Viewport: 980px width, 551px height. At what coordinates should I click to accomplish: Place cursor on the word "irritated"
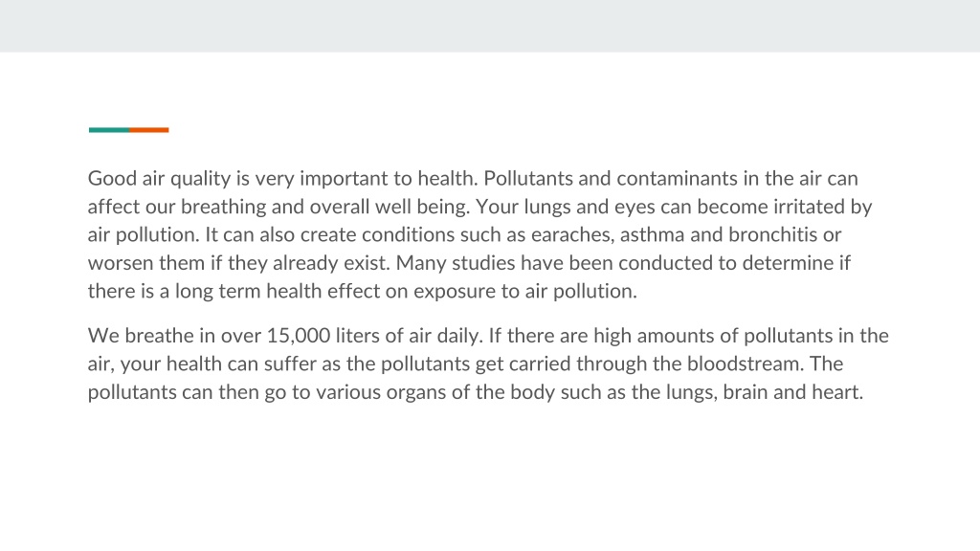pos(809,207)
